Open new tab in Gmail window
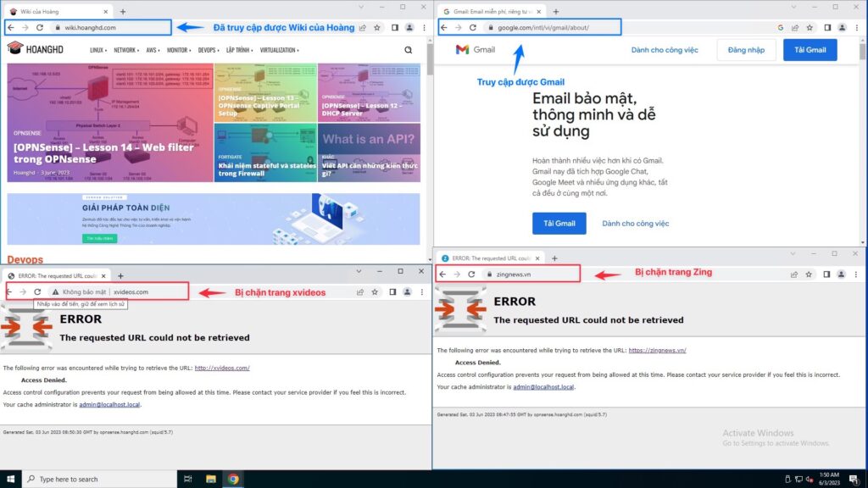Image resolution: width=868 pixels, height=488 pixels. point(556,11)
